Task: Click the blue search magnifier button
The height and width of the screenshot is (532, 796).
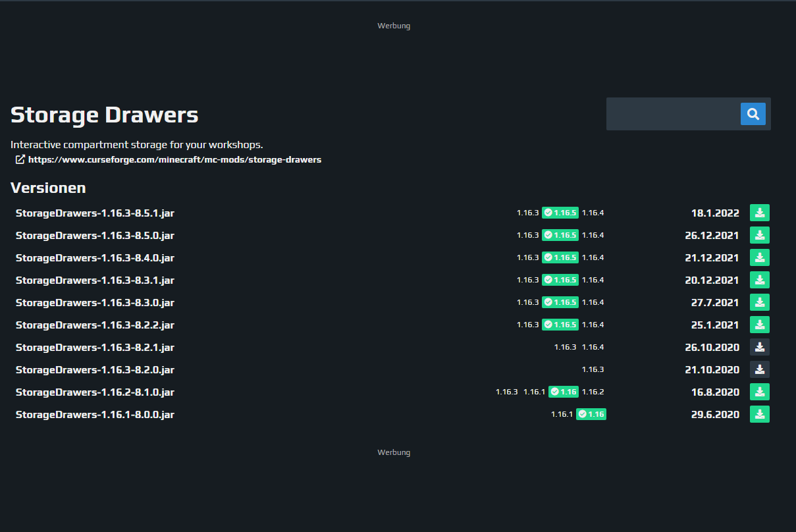Action: coord(753,114)
